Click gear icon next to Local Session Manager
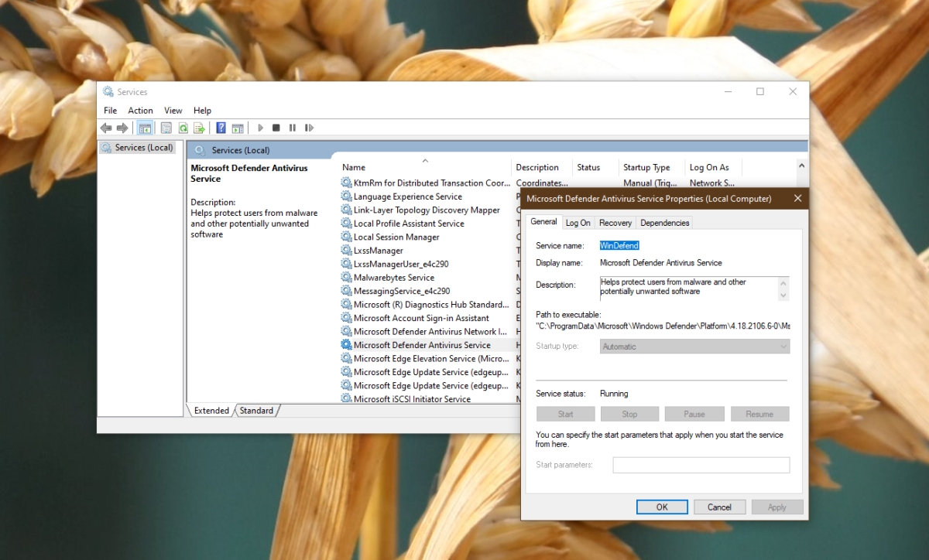This screenshot has width=929, height=560. (x=347, y=237)
